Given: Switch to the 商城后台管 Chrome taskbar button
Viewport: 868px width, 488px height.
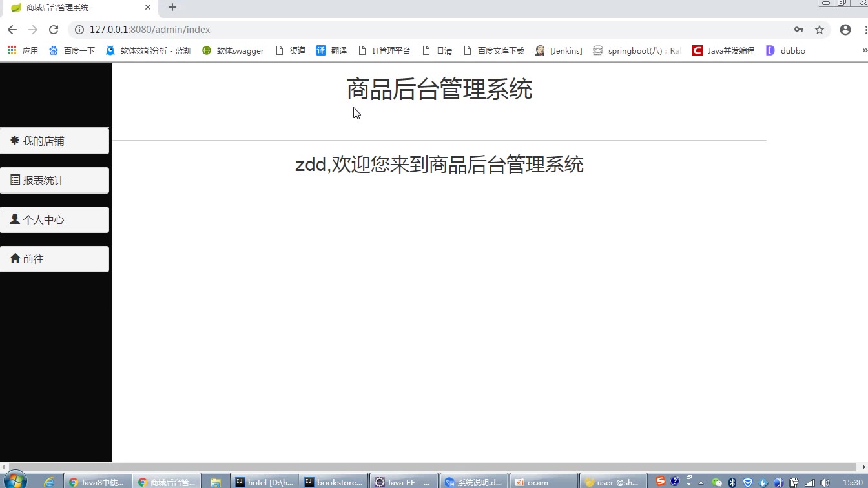Looking at the screenshot, I should tap(167, 482).
